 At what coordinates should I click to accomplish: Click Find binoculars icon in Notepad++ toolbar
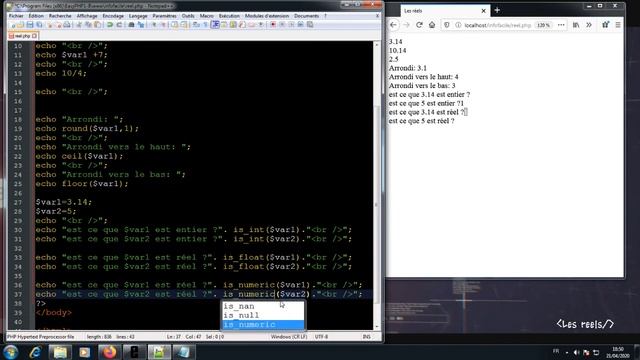(x=131, y=24)
